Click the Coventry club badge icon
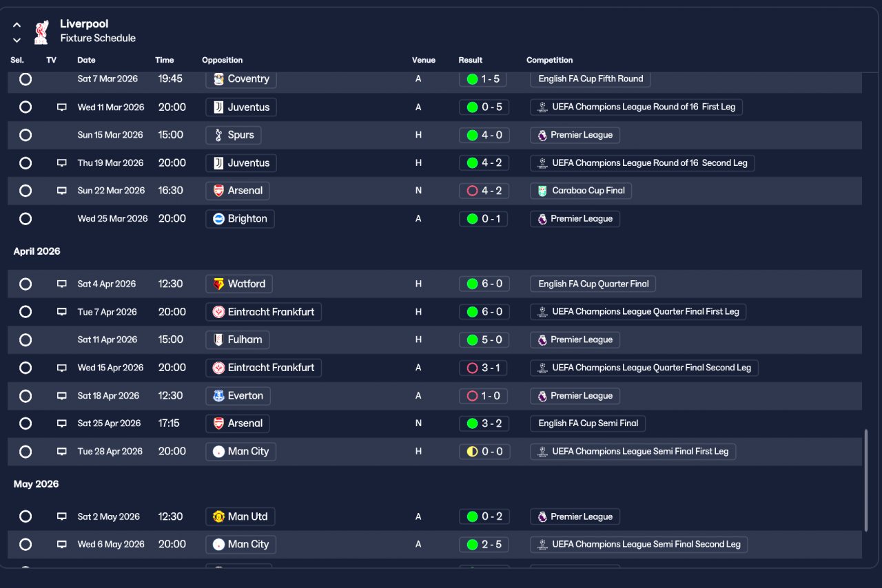 [218, 79]
